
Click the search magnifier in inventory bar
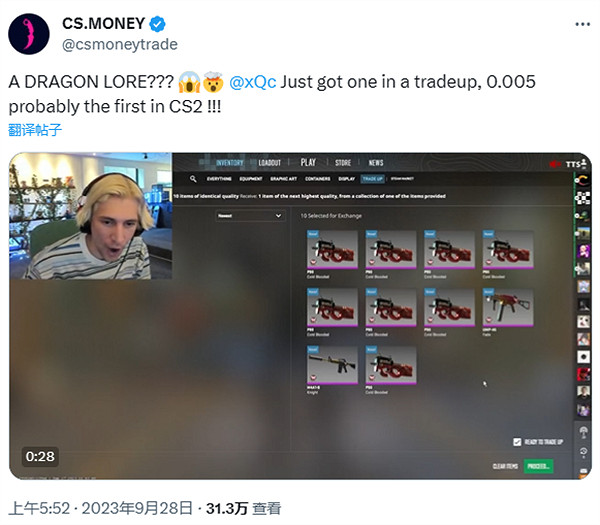[x=193, y=179]
